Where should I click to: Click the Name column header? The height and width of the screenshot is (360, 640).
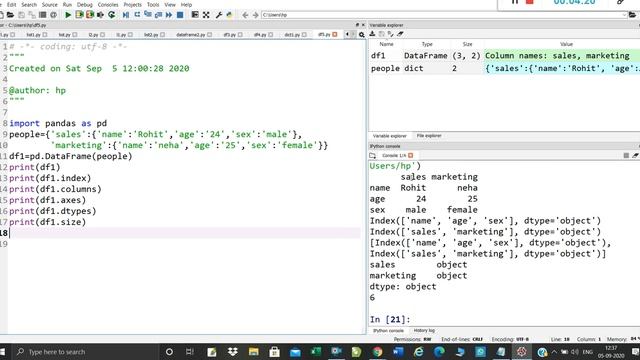click(x=386, y=44)
